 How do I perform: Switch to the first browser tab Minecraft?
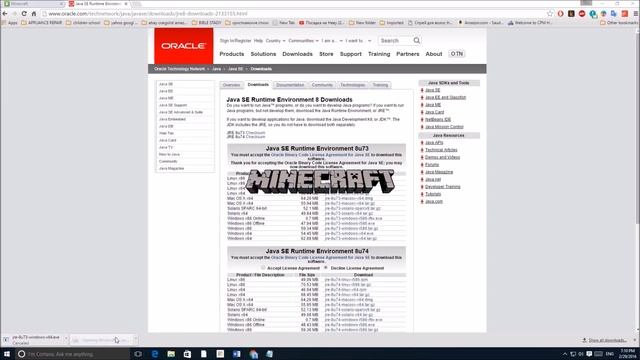pyautogui.click(x=33, y=4)
